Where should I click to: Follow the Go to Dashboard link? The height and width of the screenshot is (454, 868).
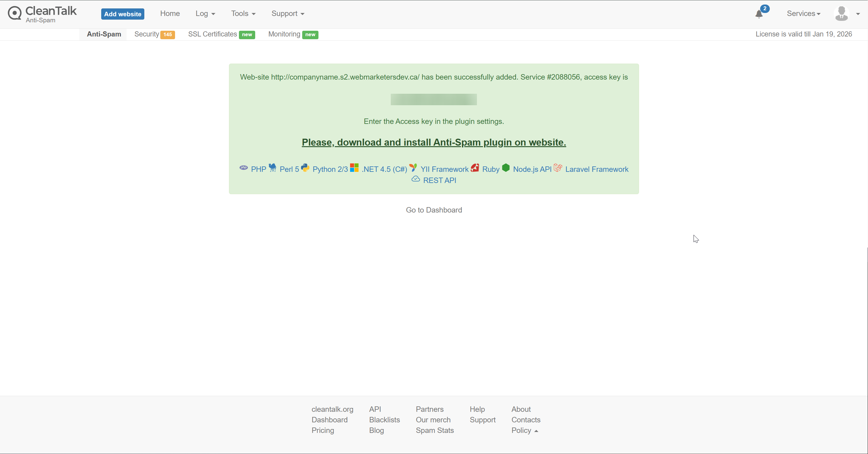click(x=434, y=210)
